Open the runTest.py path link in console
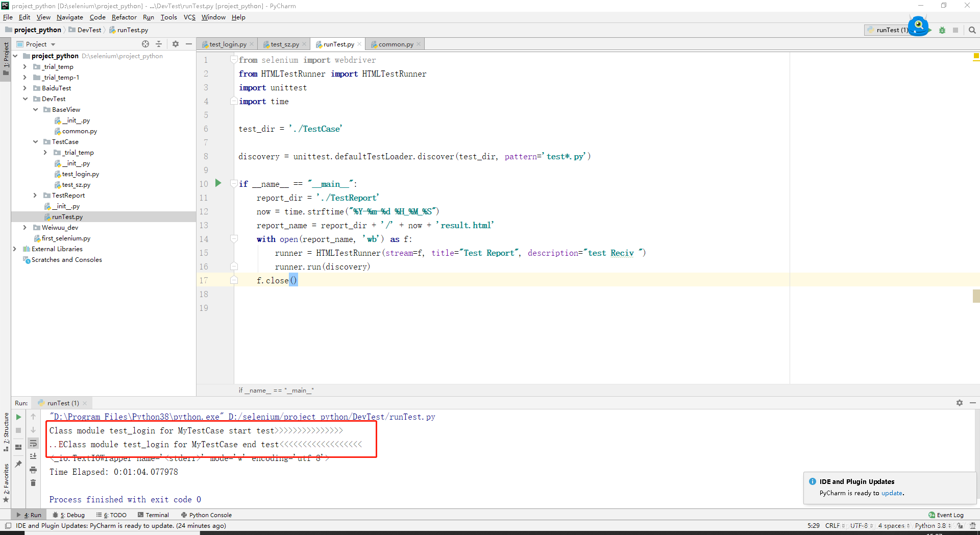Screen dimensions: 980x535 pos(332,417)
